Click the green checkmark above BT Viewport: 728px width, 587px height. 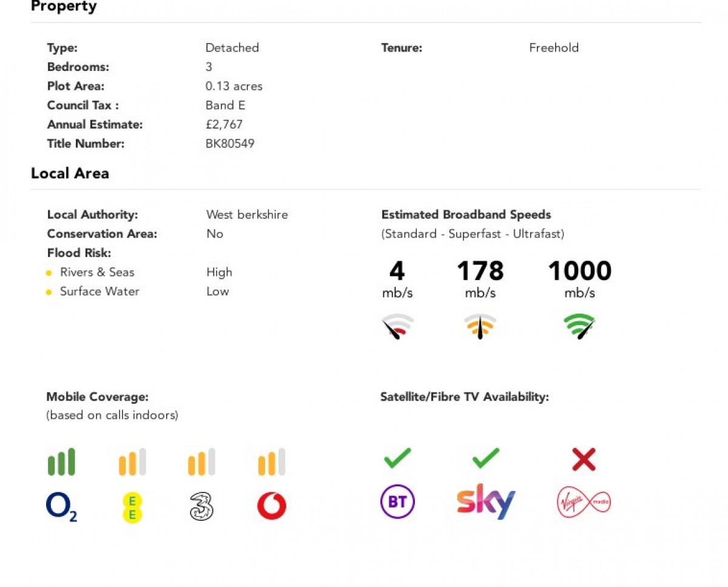coord(397,458)
